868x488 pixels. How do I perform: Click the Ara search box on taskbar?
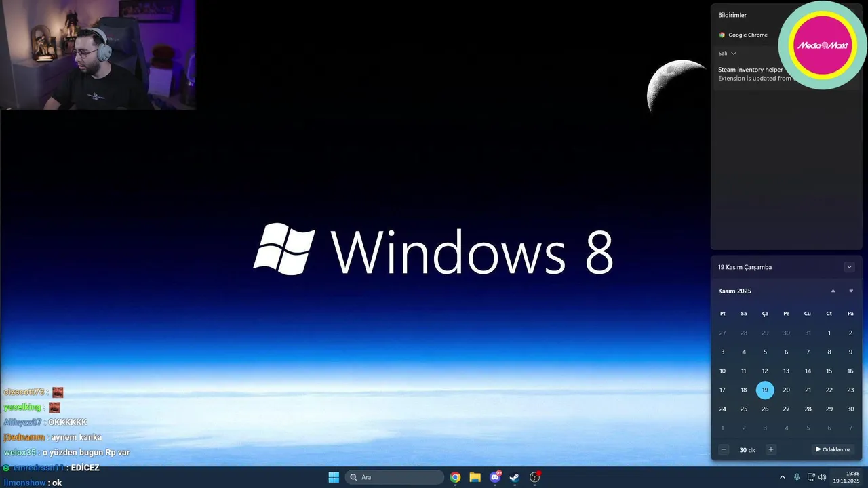[x=394, y=477]
